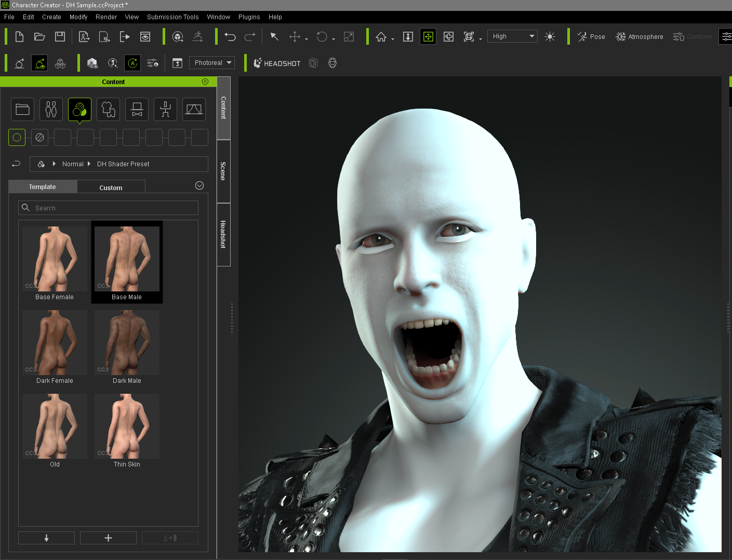This screenshot has width=732, height=560.
Task: Switch to the Custom tab
Action: pyautogui.click(x=111, y=188)
